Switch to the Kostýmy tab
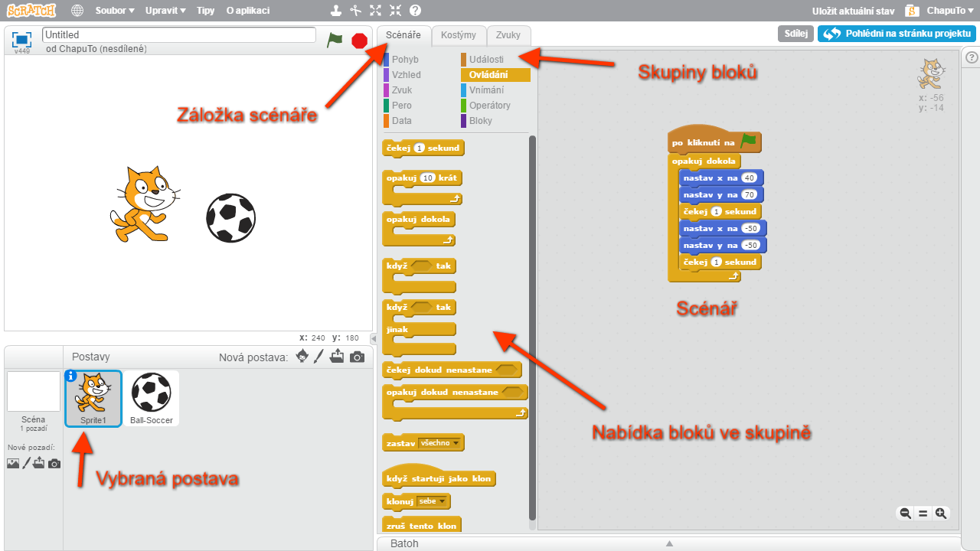980x551 pixels. point(459,35)
